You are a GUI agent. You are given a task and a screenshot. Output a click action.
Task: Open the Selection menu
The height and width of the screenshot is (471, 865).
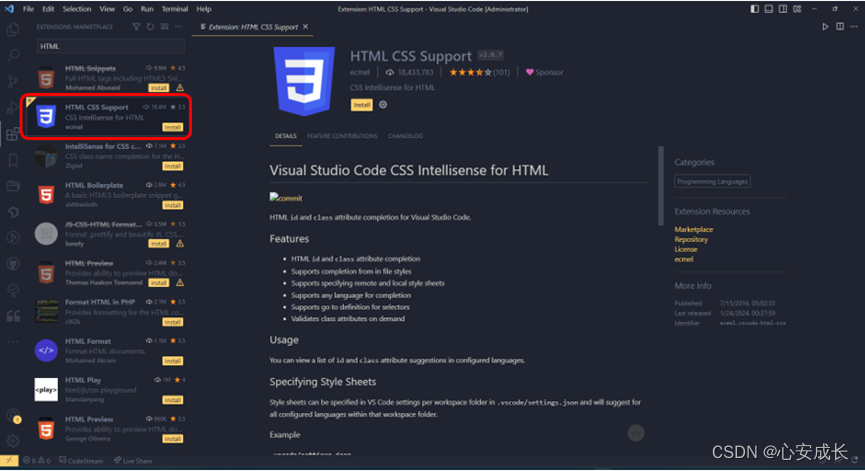click(x=77, y=9)
